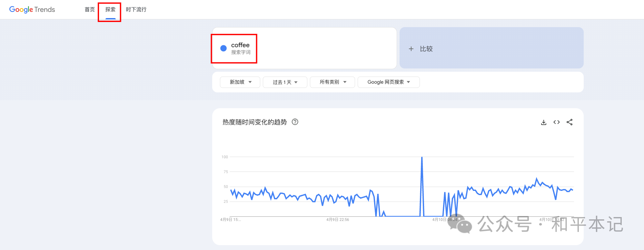Select the 探索 tab

[110, 10]
